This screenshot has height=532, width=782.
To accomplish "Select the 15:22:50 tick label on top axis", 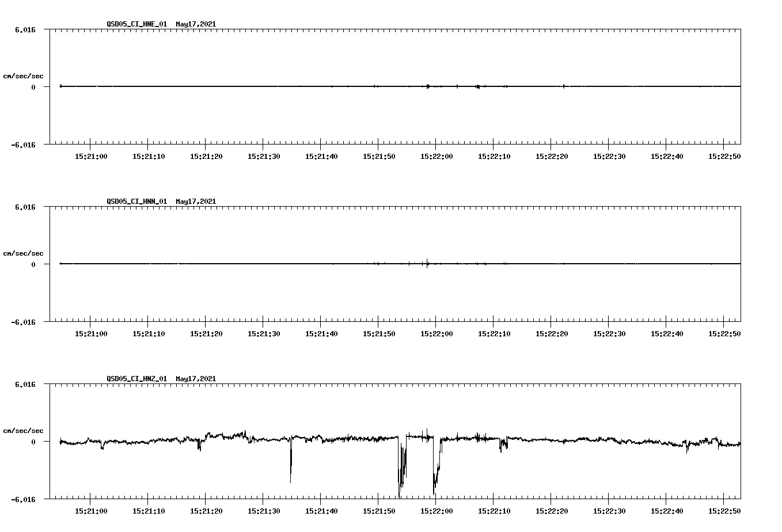I will point(725,155).
